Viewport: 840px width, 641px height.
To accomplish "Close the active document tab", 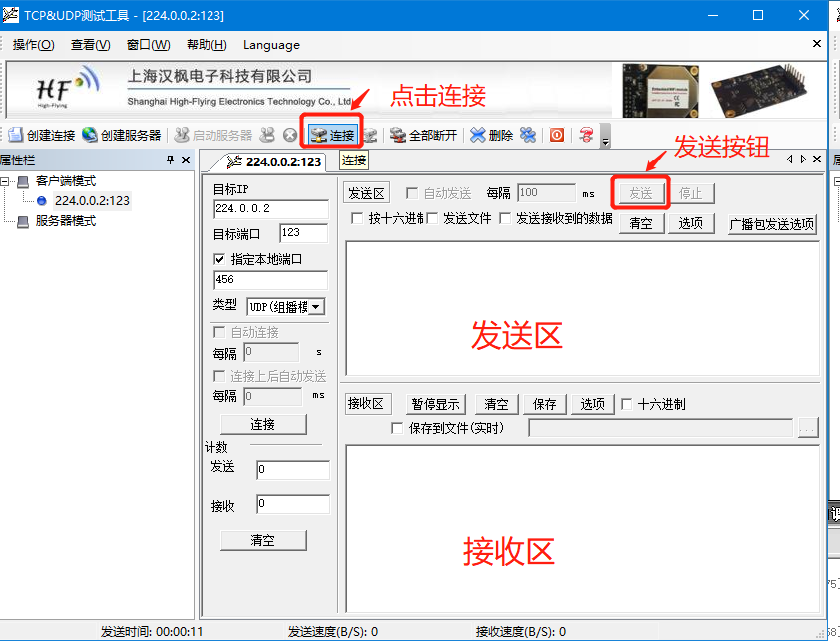I will pos(816,160).
